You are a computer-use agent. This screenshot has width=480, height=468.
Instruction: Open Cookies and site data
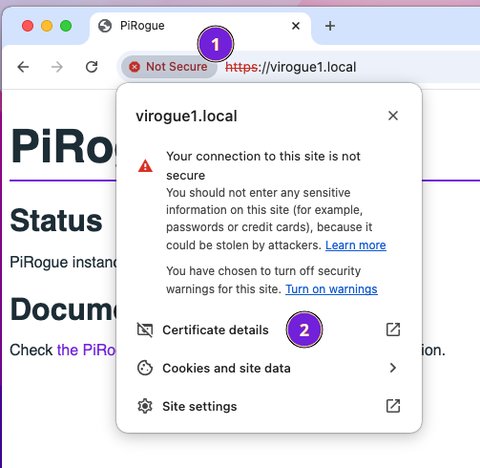coord(269,368)
